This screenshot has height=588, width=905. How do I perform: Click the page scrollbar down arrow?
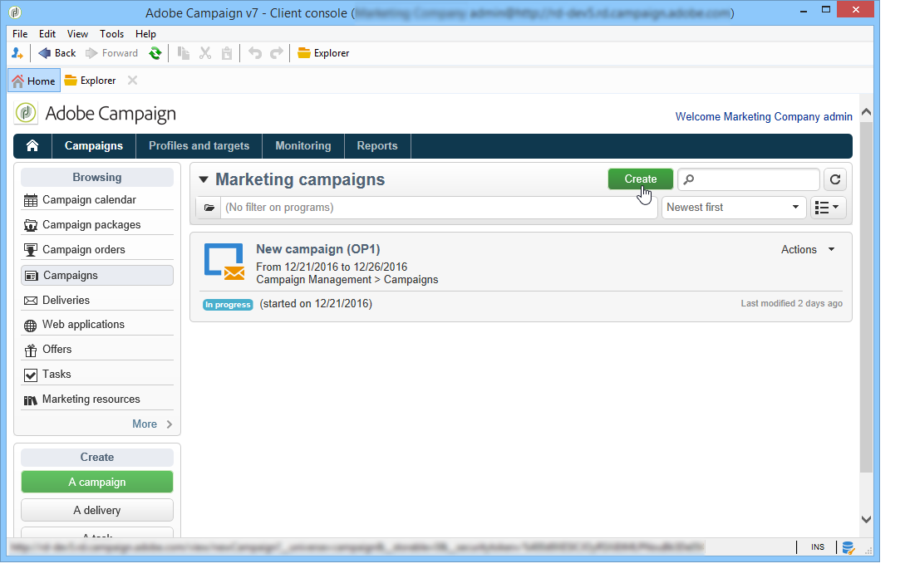[866, 519]
